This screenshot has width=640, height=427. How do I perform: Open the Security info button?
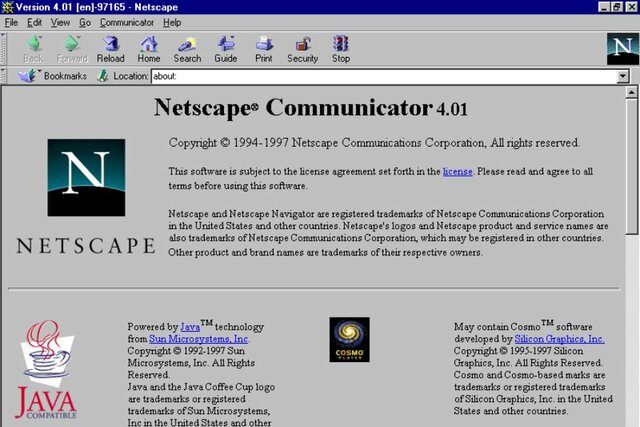[x=302, y=49]
